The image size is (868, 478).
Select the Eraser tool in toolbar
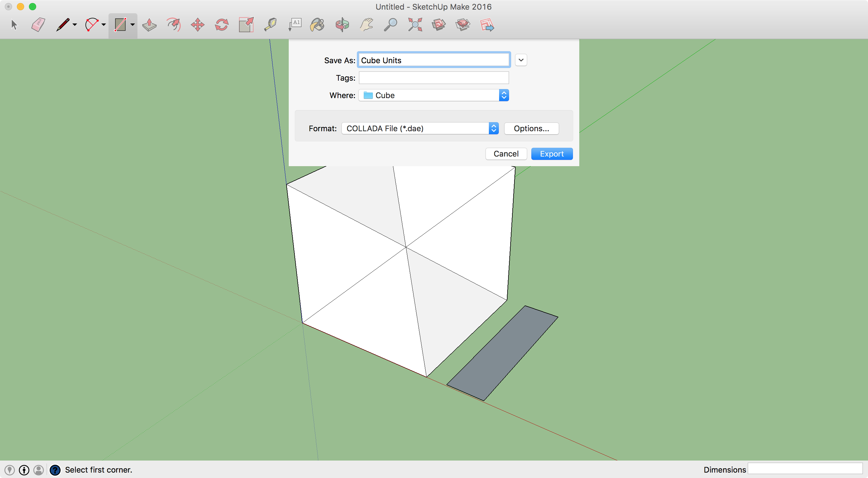click(x=38, y=25)
